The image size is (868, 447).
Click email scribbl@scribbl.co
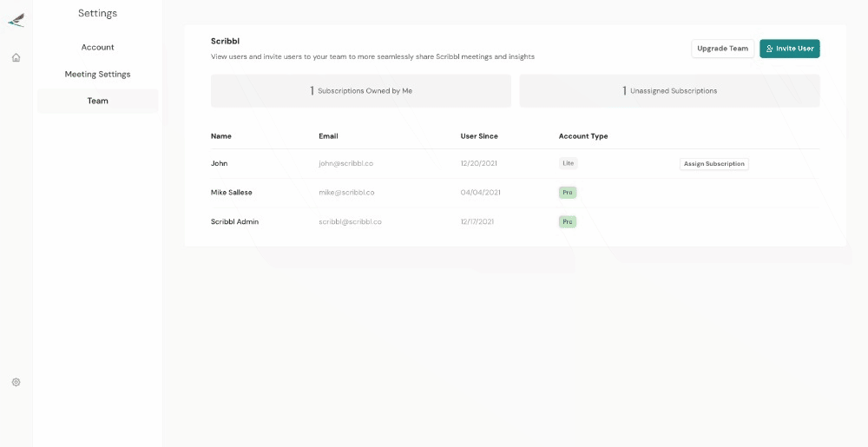[x=350, y=222]
